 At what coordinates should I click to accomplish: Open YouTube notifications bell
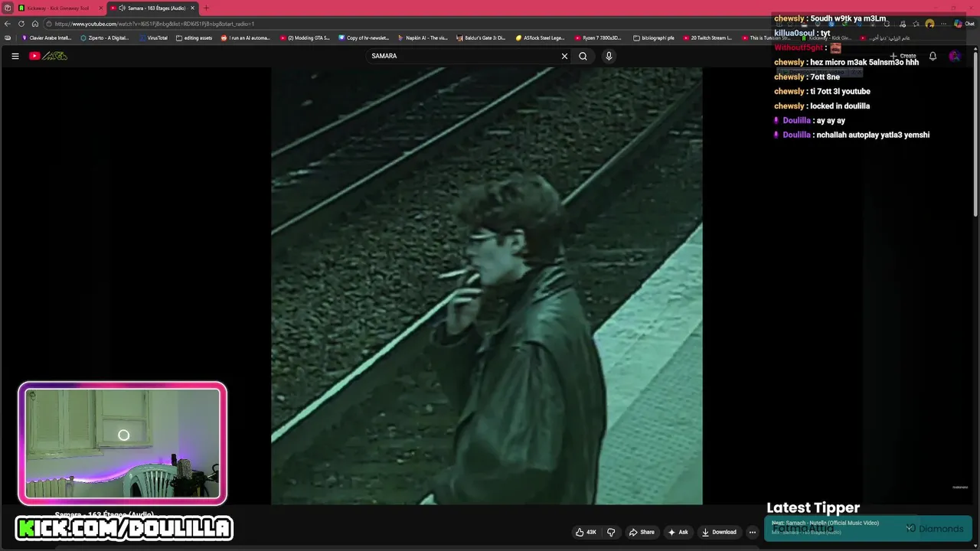tap(933, 56)
